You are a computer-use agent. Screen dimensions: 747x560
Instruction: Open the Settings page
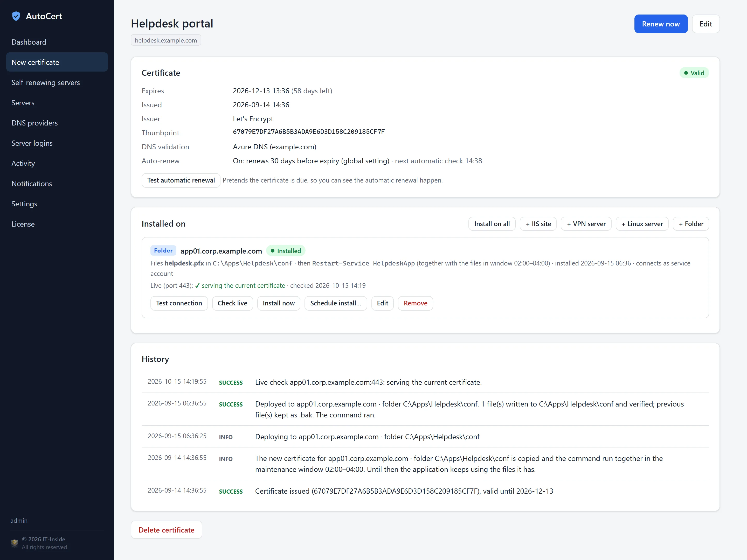coord(57,204)
